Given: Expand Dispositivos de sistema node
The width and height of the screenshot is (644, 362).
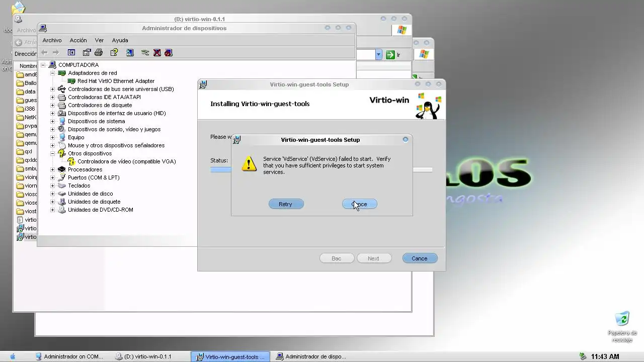Looking at the screenshot, I should pos(52,121).
